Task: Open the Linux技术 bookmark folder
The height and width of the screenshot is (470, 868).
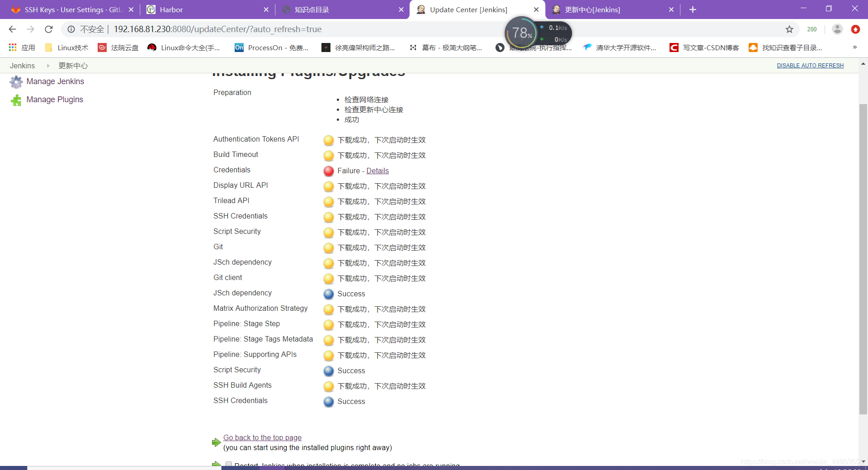Action: pos(67,47)
